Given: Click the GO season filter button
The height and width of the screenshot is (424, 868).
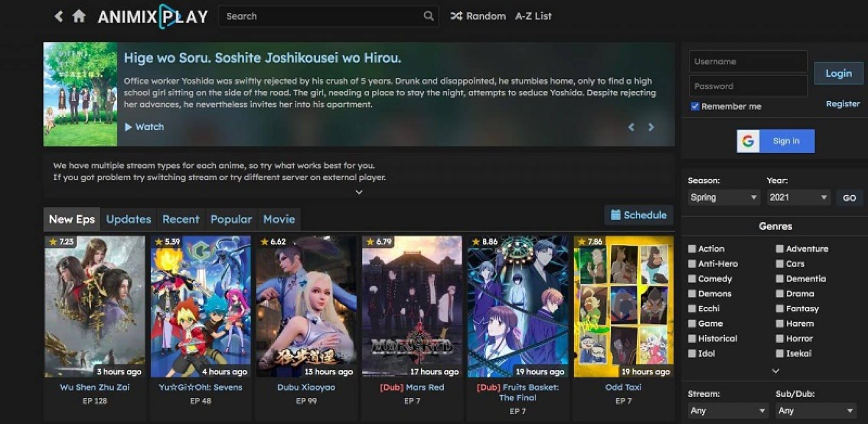Looking at the screenshot, I should (x=849, y=198).
